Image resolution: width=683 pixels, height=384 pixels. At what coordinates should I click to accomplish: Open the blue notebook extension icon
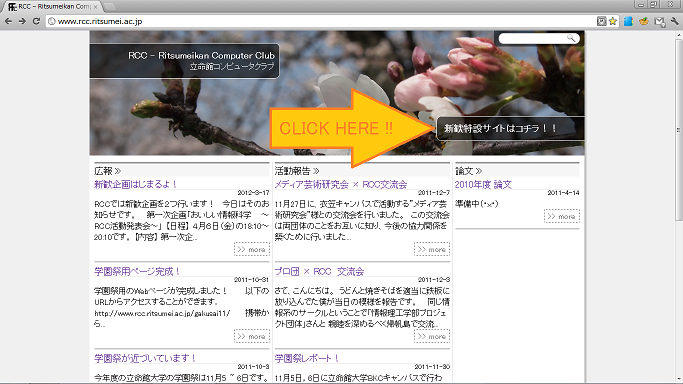coord(628,21)
